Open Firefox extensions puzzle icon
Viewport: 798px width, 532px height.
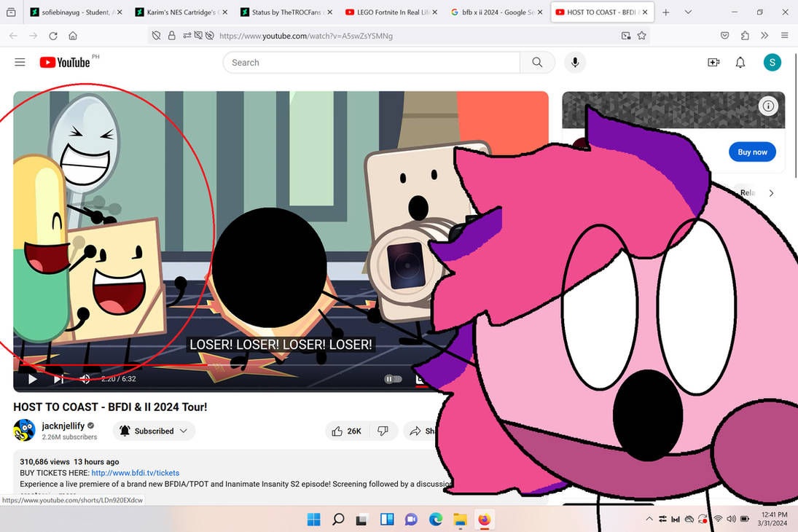(x=744, y=35)
